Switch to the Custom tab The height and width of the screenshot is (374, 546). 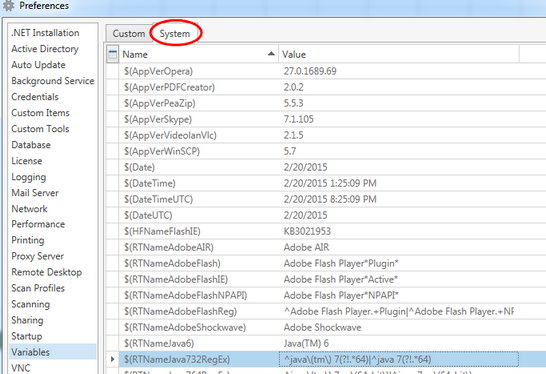129,34
